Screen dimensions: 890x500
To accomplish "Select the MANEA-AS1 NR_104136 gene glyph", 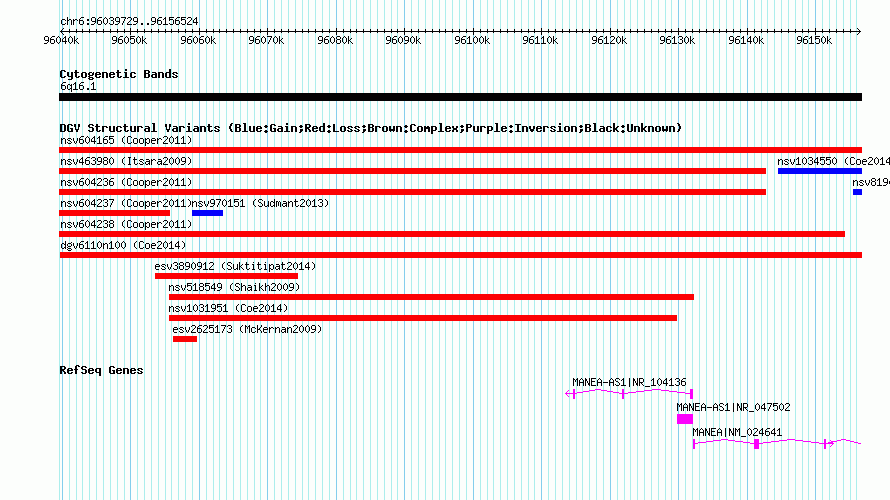I will tap(629, 393).
